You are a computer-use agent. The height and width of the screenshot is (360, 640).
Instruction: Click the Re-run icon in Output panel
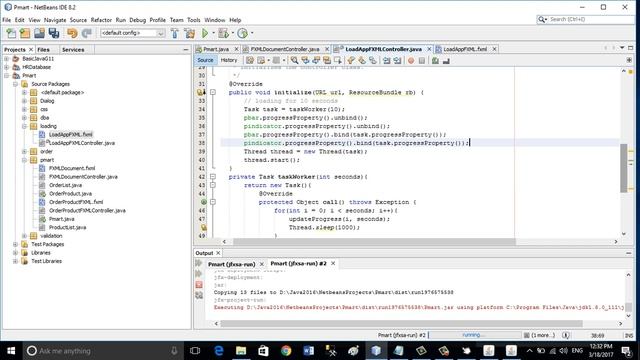[199, 263]
